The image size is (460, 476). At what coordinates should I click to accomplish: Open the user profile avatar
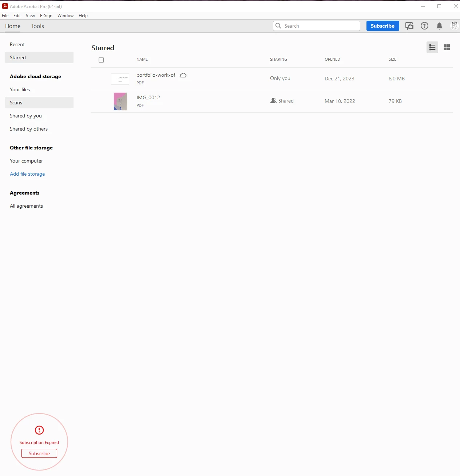454,26
